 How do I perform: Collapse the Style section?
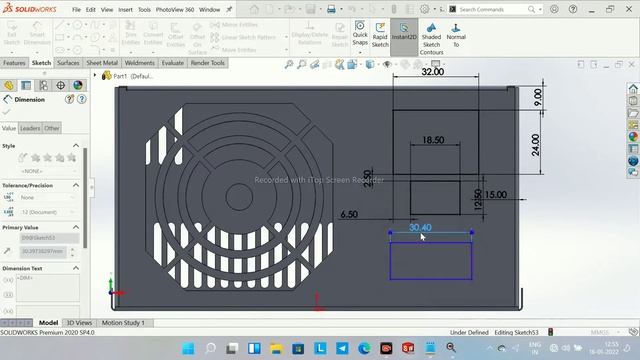pos(76,146)
